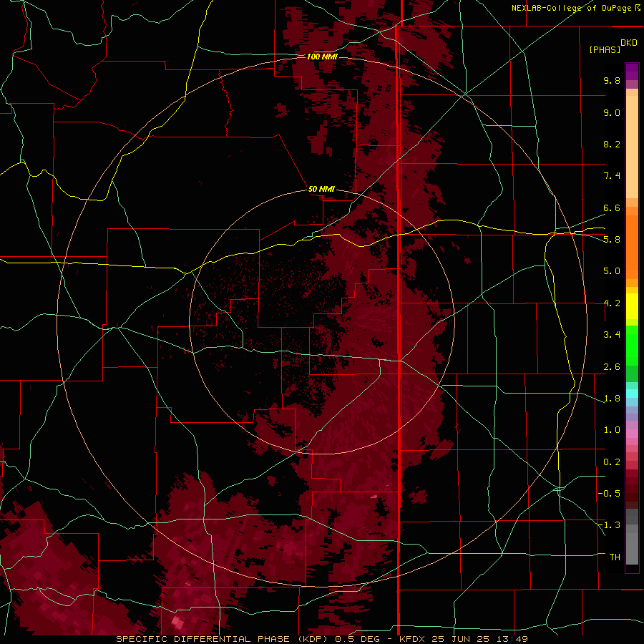This screenshot has height=644, width=644.
Task: Click the 5.0 scale value
Action: coord(612,271)
